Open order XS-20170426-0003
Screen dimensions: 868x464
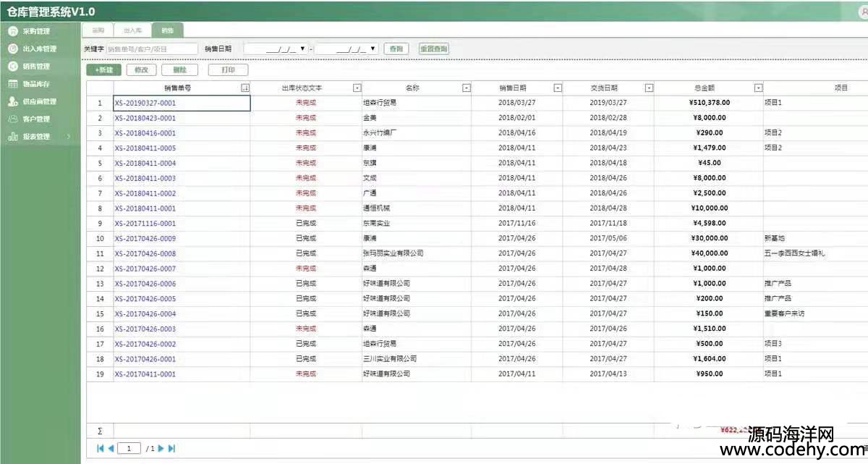pyautogui.click(x=145, y=329)
